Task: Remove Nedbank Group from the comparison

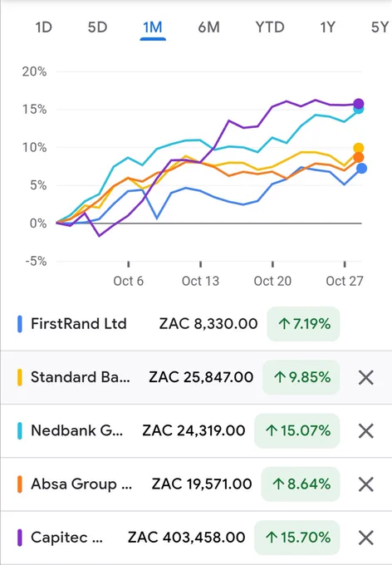Action: pos(365,430)
